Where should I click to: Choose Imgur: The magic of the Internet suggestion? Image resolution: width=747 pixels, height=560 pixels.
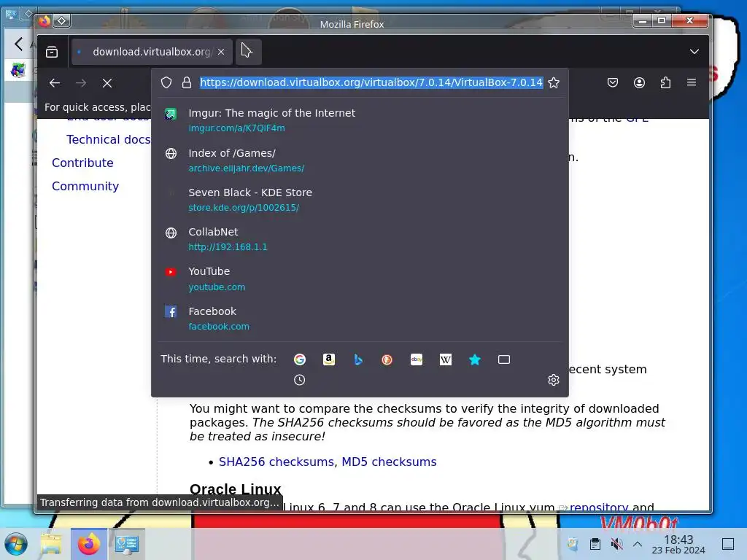point(360,120)
